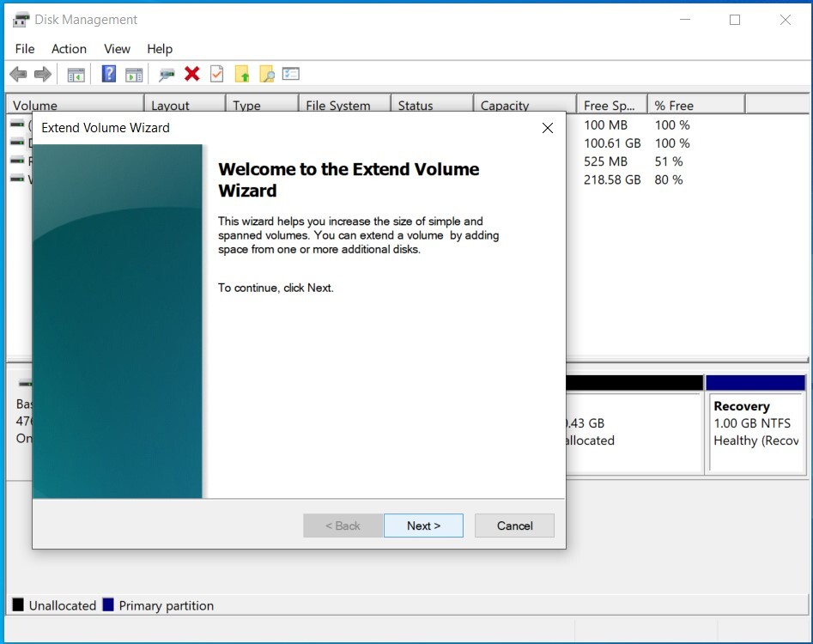The height and width of the screenshot is (644, 813).
Task: Cancel the Extend Volume Wizard
Action: [514, 526]
